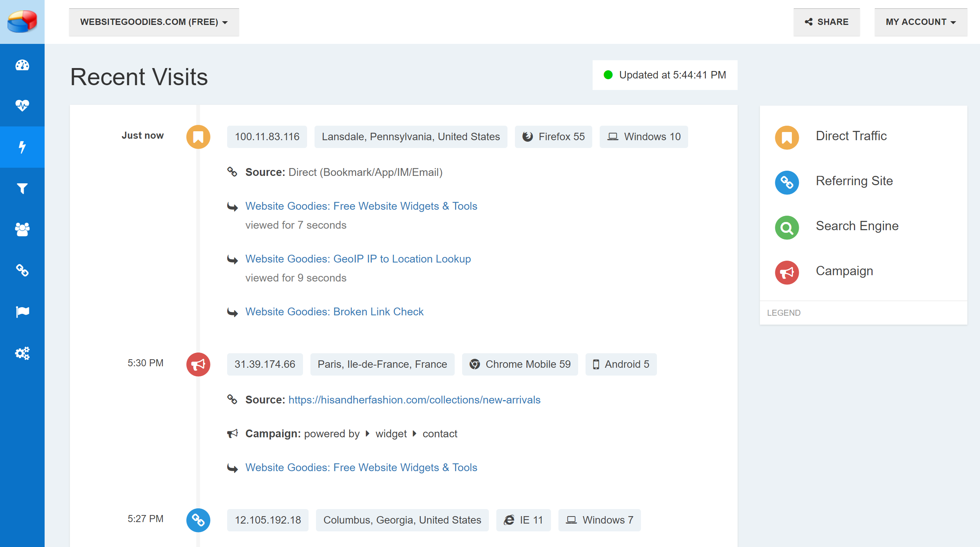Open the Broken Link Check page link
This screenshot has width=980, height=547.
[x=334, y=312]
